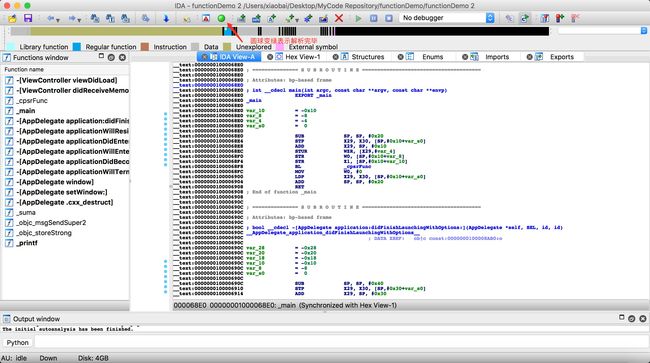Save the database using the floppy disk icon
650x363 pixels.
28,18
